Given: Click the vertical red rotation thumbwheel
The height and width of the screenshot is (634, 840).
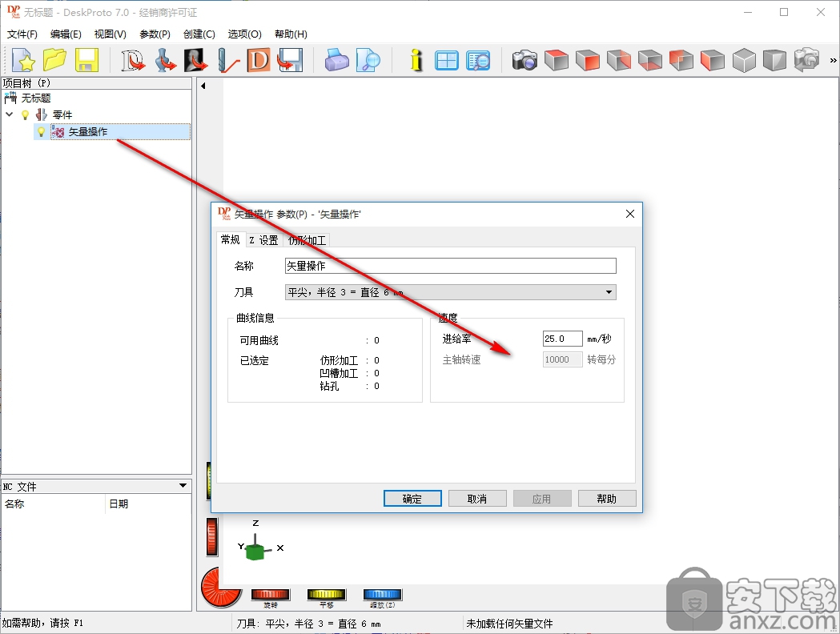Looking at the screenshot, I should 212,536.
